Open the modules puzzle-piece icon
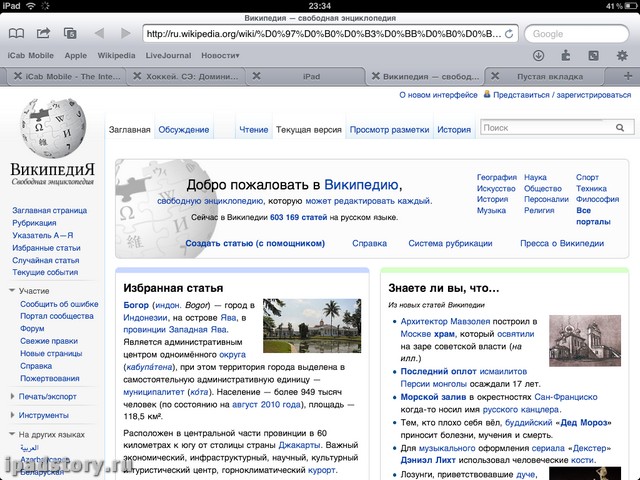Screen dimensions: 640x480 point(566,55)
